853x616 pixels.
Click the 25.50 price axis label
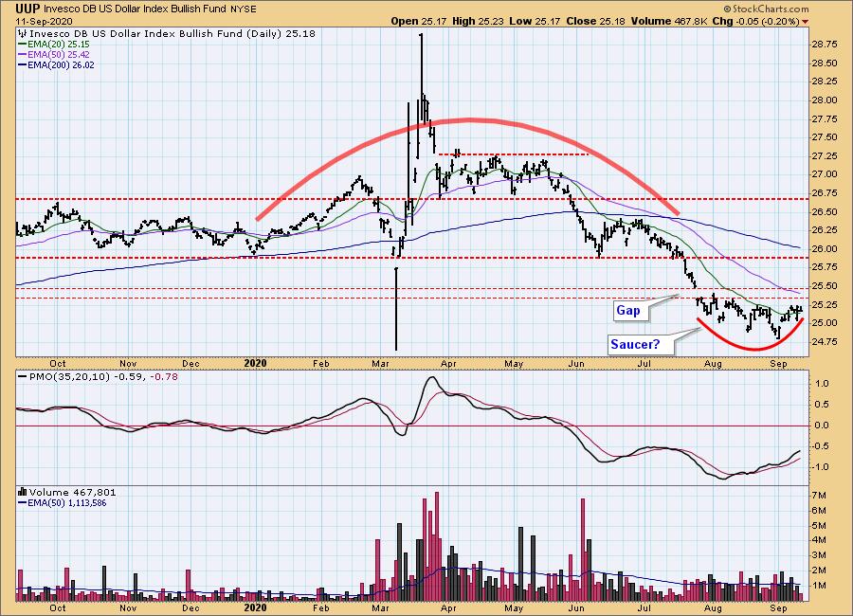824,285
